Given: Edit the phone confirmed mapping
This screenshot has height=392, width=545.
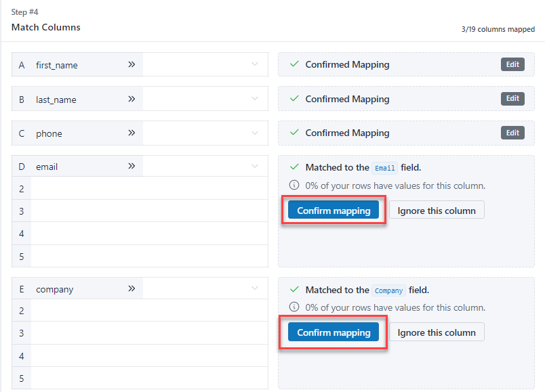Looking at the screenshot, I should (x=512, y=133).
